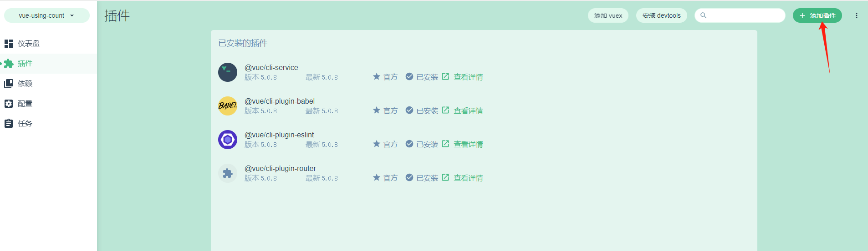Click the @vue/cli-service plugin logo icon
This screenshot has height=251, width=868.
pos(228,72)
